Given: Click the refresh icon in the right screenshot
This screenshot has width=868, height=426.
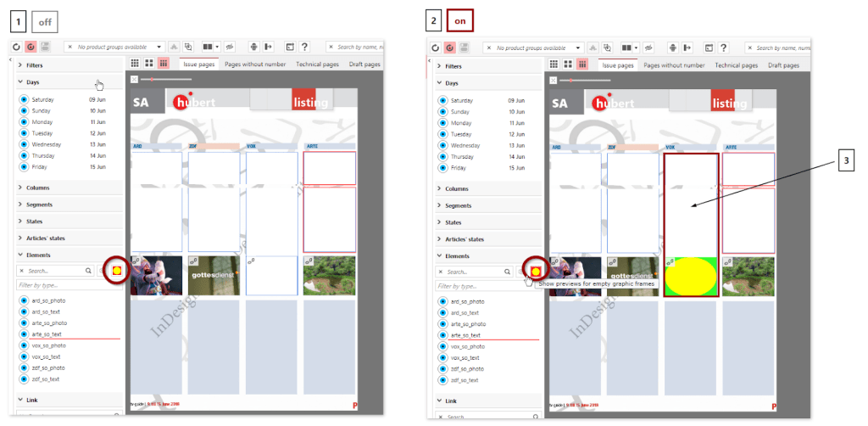Looking at the screenshot, I should (436, 48).
